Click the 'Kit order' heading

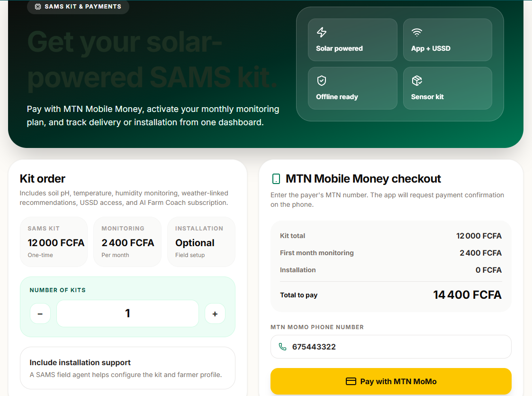point(43,179)
